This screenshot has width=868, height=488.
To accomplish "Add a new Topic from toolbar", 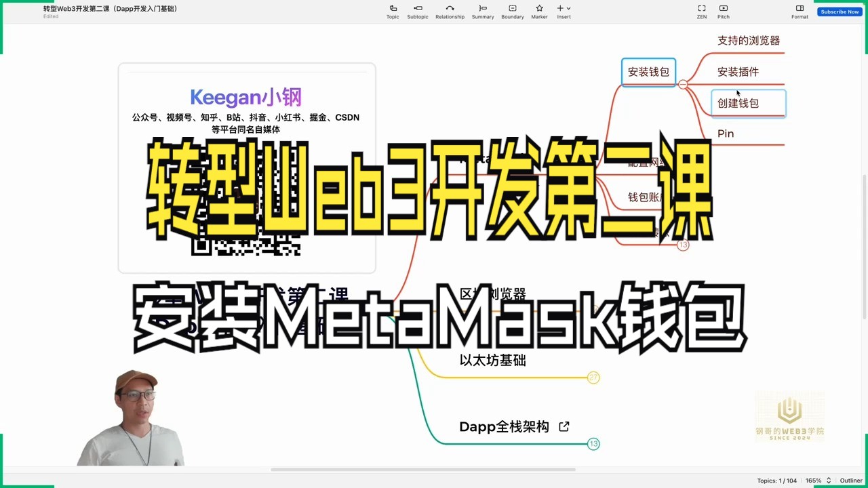I will click(x=393, y=12).
